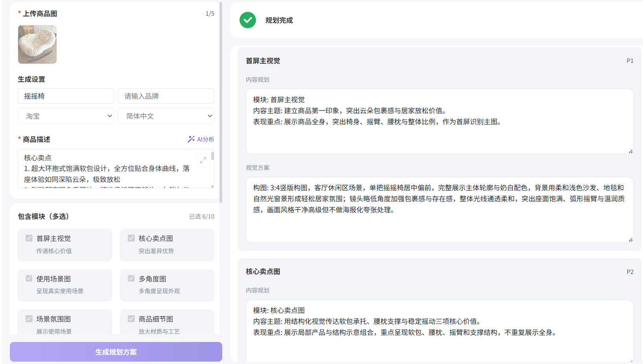
Task: Click the 视觉方案 label under 首屏主视觉
Action: (x=258, y=167)
